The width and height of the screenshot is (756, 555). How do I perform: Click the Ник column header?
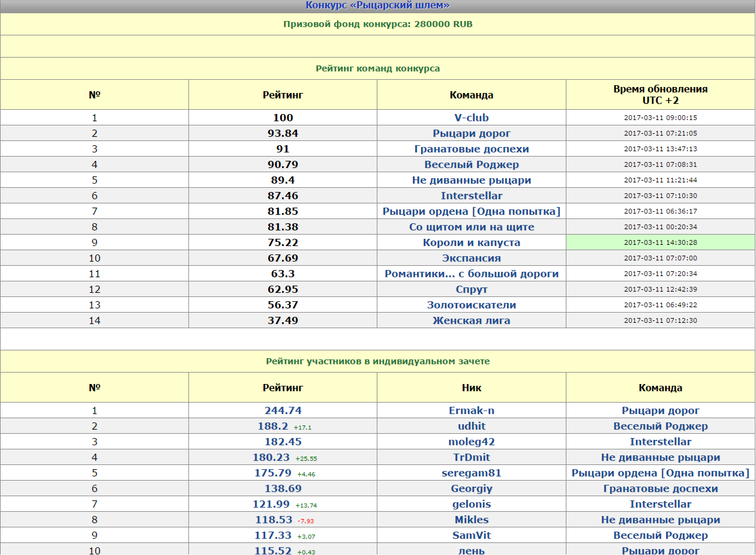[x=472, y=388]
